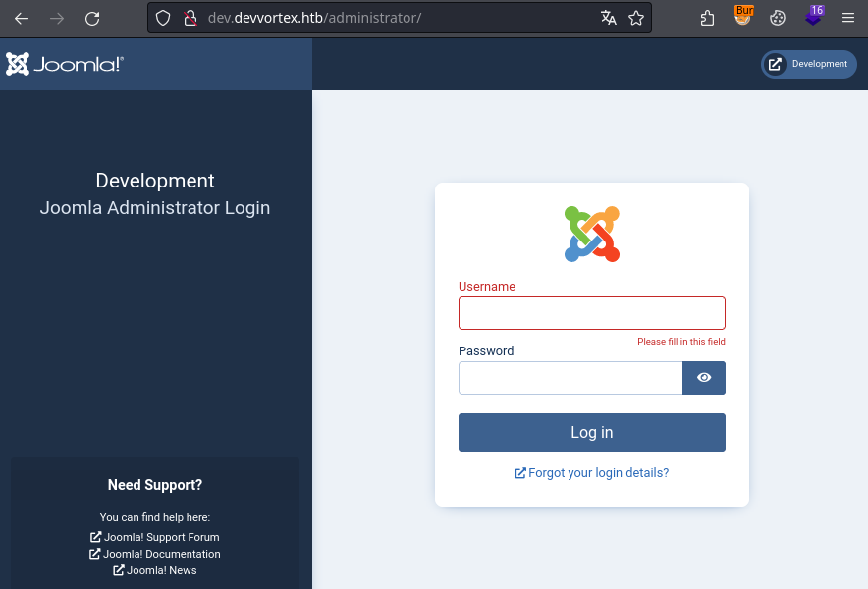Click the Log in button

point(592,432)
